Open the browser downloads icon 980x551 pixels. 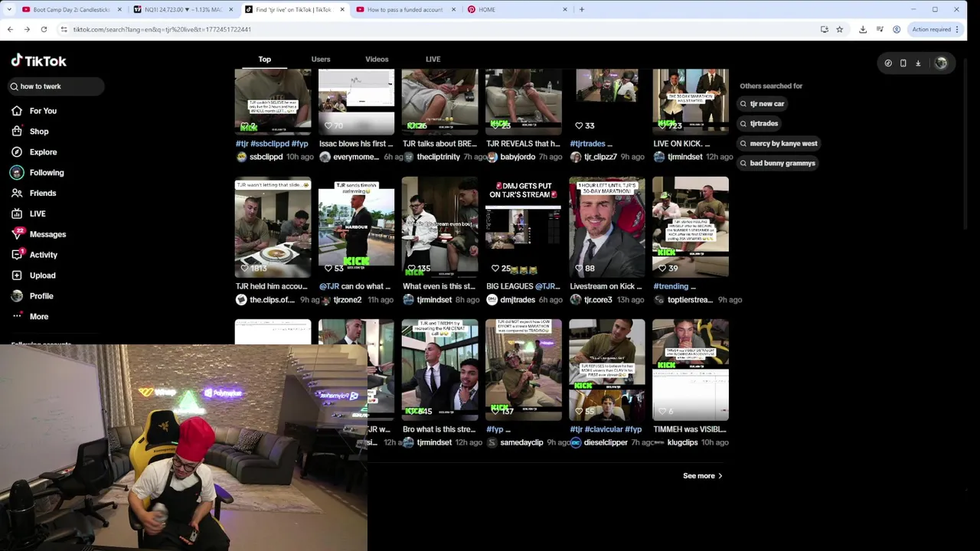click(863, 29)
